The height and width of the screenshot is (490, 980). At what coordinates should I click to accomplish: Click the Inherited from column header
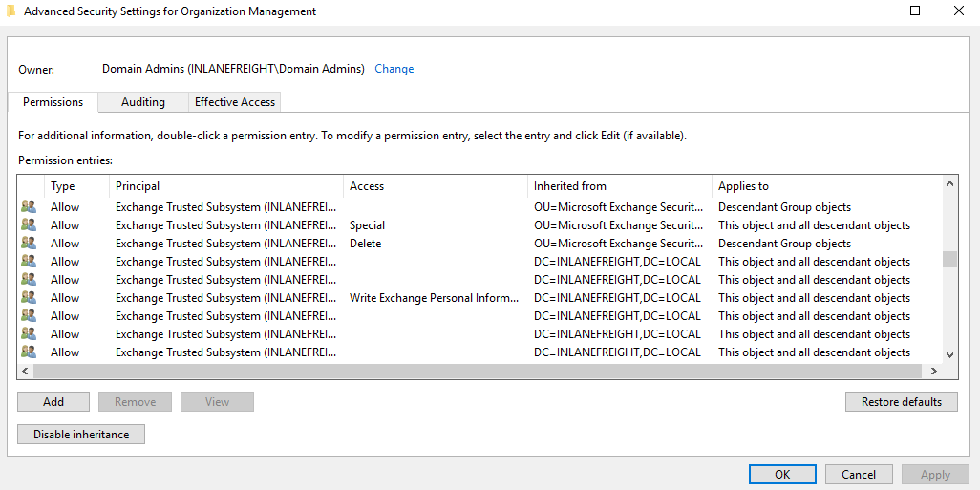569,186
